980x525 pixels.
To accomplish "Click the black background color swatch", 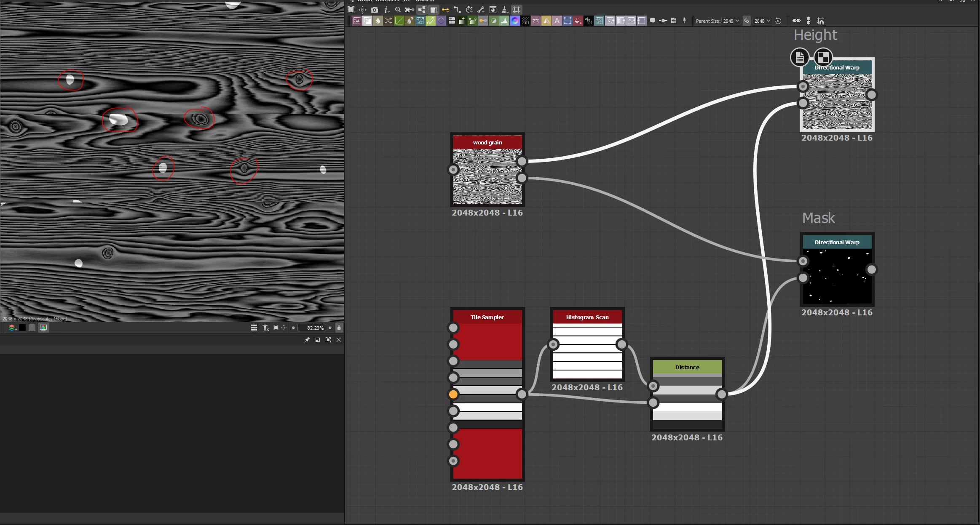I will 22,328.
